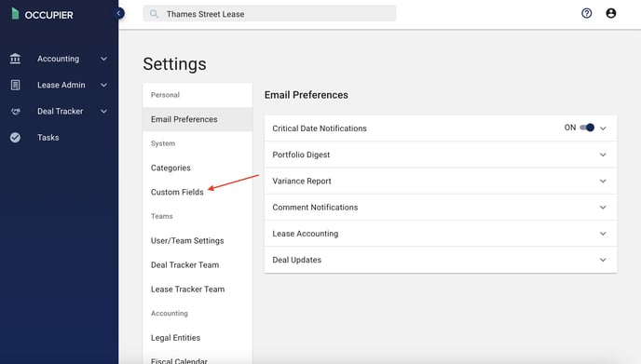Viewport: 641px width, 364px height.
Task: Click the Lease Admin document icon
Action: click(x=15, y=85)
